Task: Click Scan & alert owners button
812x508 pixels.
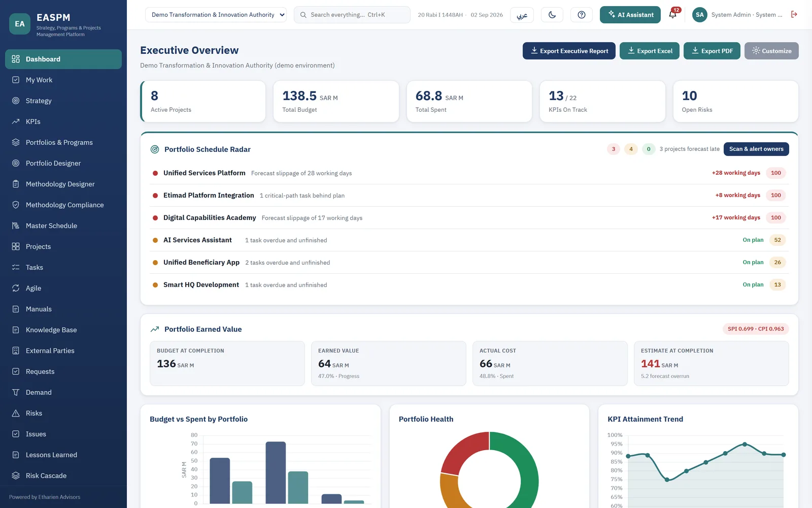Action: click(756, 149)
